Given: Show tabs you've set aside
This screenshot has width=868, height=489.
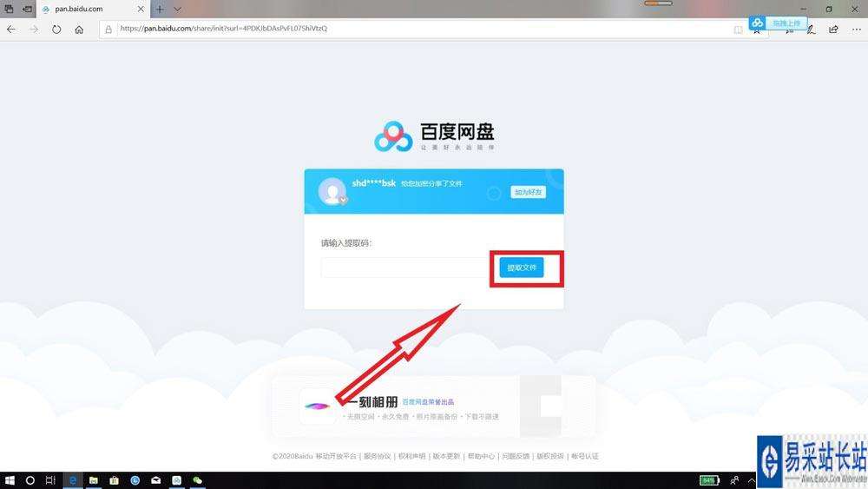Looking at the screenshot, I should coord(9,10).
